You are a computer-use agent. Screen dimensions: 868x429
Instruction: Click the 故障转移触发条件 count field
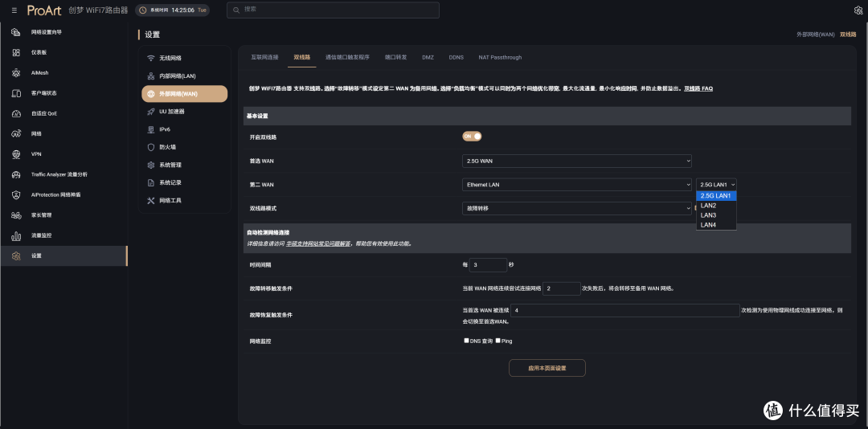pos(561,288)
